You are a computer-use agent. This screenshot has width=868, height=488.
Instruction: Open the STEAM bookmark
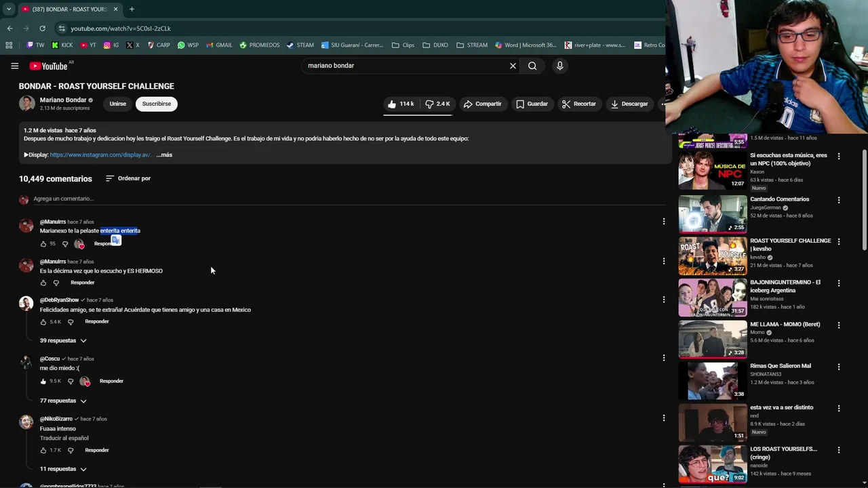[x=300, y=45]
